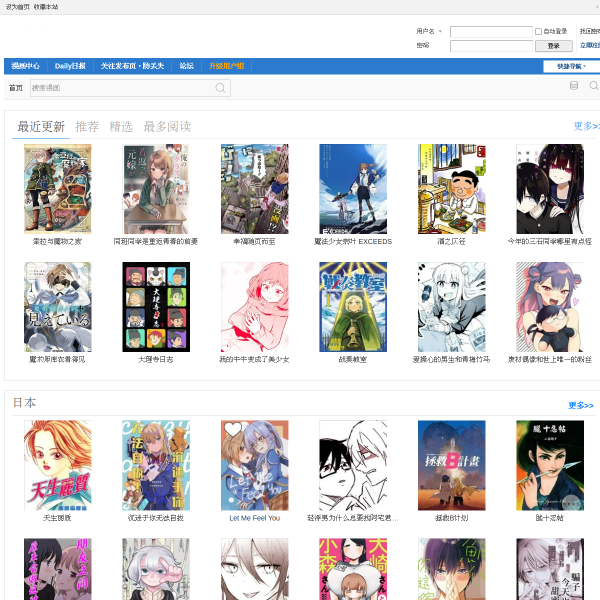Image resolution: width=600 pixels, height=600 pixels.
Task: Click the search magnifier icon at the far right
Action: (594, 86)
